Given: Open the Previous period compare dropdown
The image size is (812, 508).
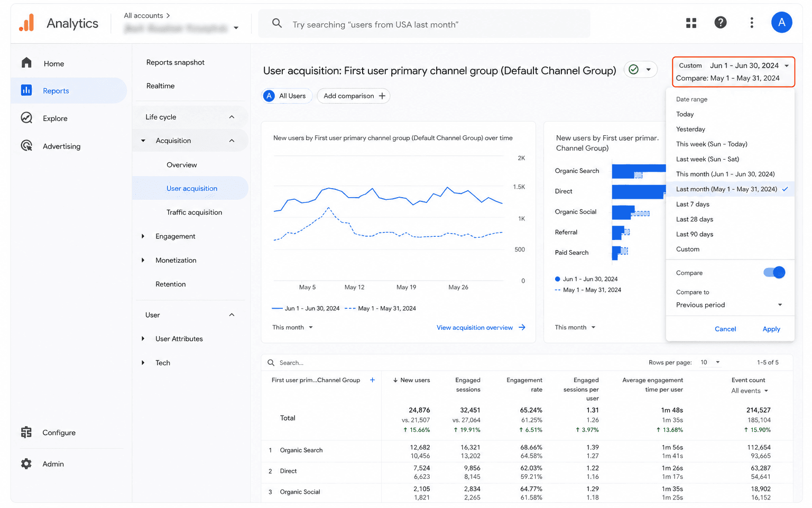Looking at the screenshot, I should coord(728,305).
